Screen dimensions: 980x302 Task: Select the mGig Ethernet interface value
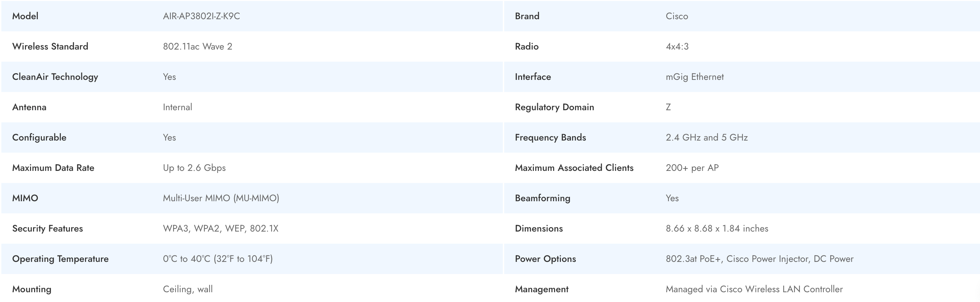click(x=694, y=77)
